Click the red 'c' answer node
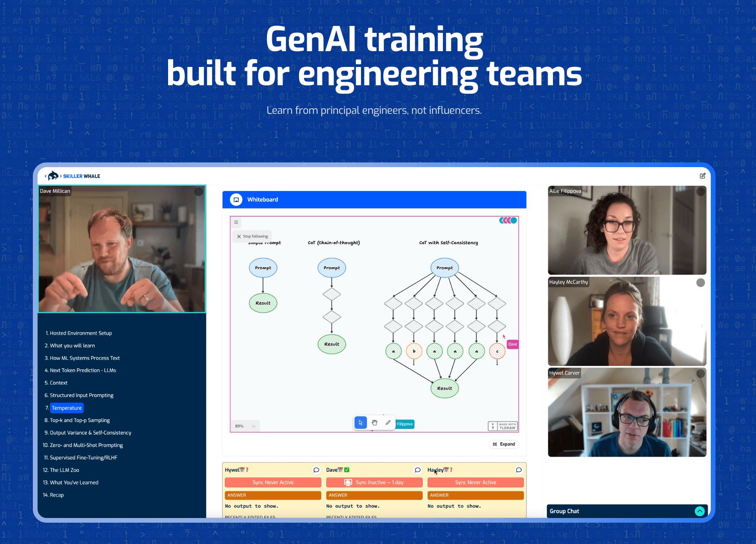The height and width of the screenshot is (544, 756). [x=497, y=351]
